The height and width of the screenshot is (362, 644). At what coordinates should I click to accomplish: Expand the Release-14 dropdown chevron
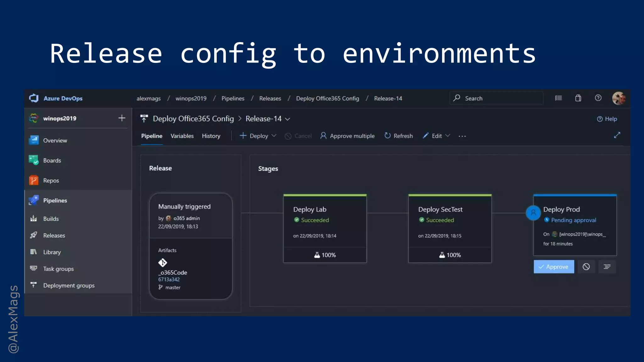tap(287, 119)
